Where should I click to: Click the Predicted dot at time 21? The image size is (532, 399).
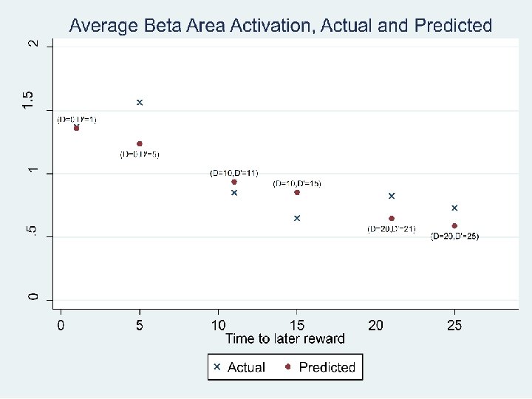click(x=392, y=218)
